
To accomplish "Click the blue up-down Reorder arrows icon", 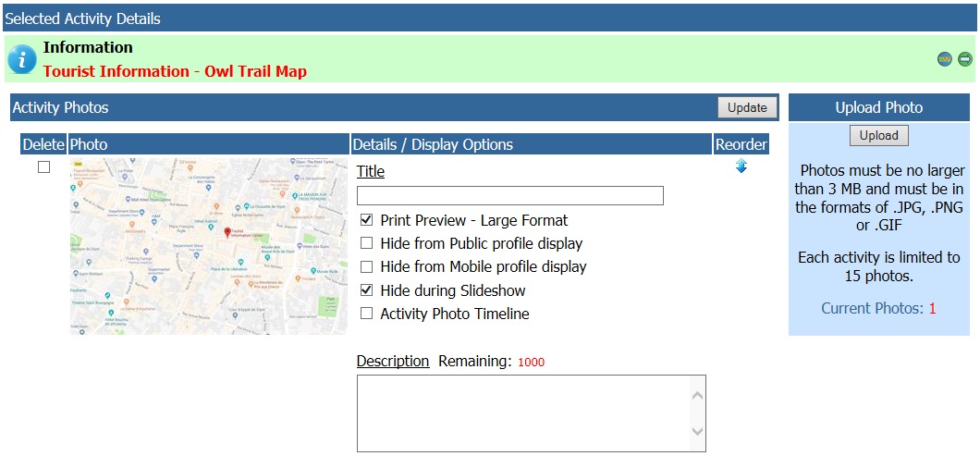I will pyautogui.click(x=741, y=166).
